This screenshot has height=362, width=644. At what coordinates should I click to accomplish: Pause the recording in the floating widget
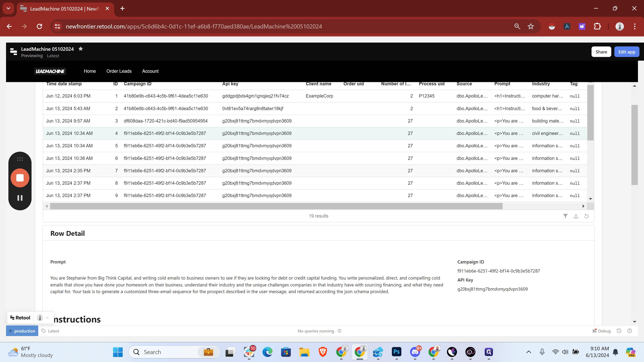pyautogui.click(x=20, y=198)
